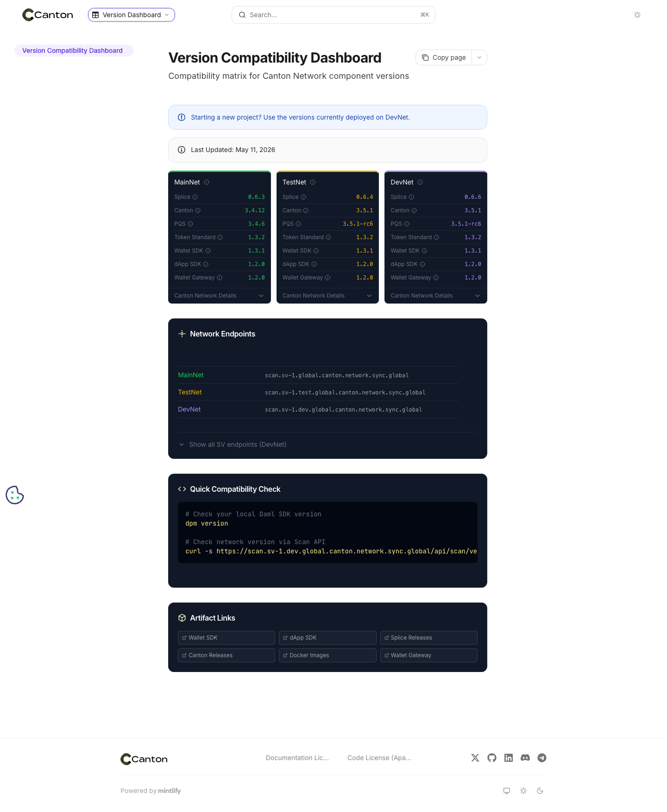Click info icon beside DevNet Canton

click(414, 210)
